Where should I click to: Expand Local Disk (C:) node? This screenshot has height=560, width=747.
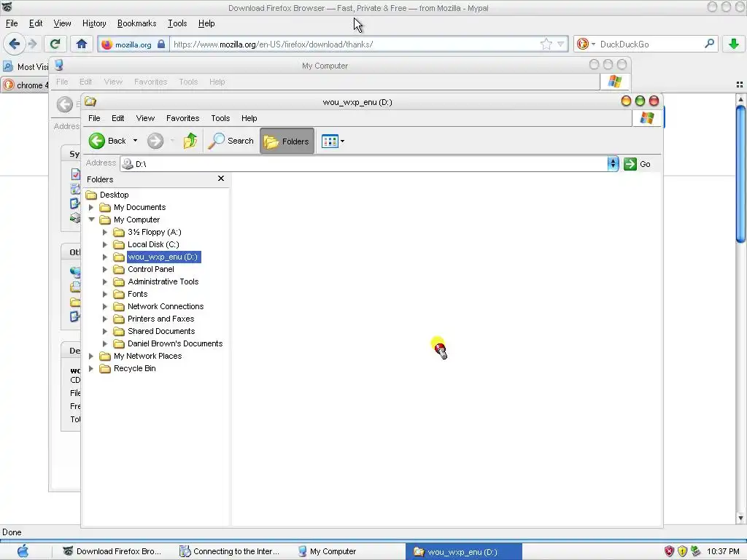105,244
